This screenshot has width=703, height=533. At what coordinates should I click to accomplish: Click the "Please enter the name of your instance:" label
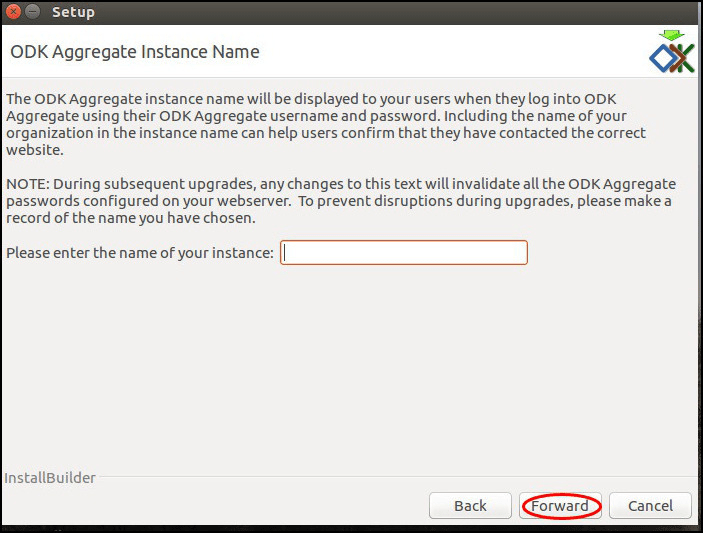(x=139, y=253)
